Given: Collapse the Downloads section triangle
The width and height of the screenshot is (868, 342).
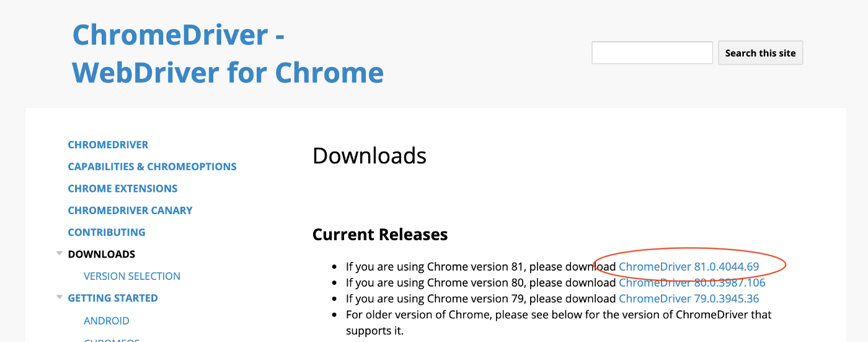Looking at the screenshot, I should pos(60,253).
